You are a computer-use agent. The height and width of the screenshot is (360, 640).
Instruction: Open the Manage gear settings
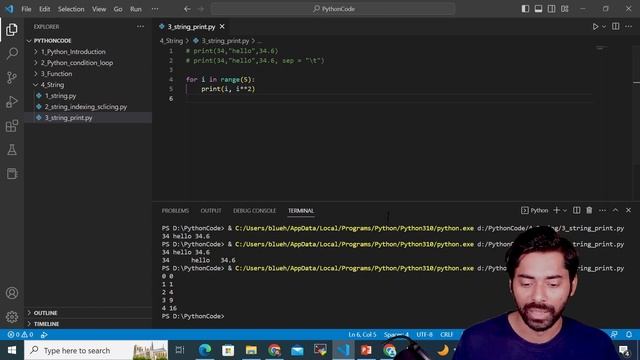[12, 317]
